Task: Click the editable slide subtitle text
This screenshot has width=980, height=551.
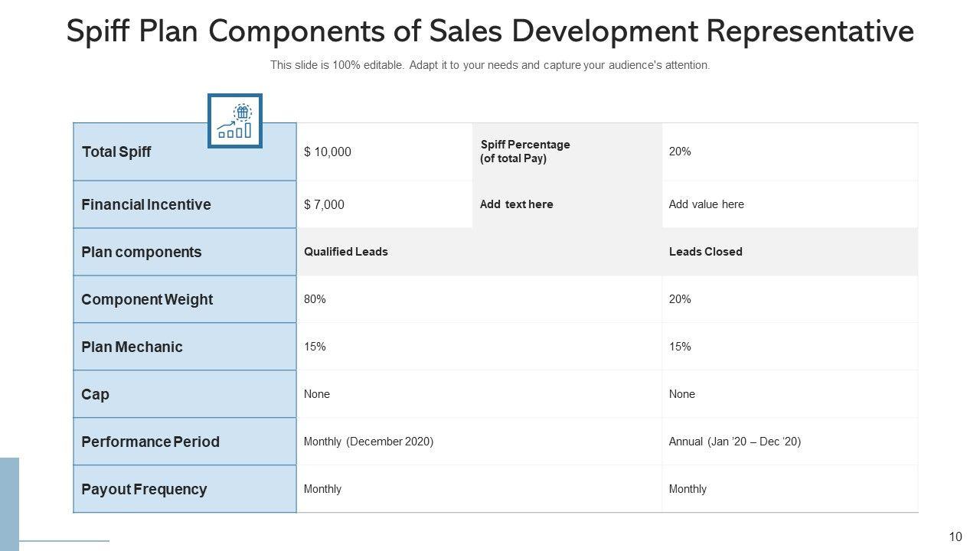Action: click(x=490, y=66)
